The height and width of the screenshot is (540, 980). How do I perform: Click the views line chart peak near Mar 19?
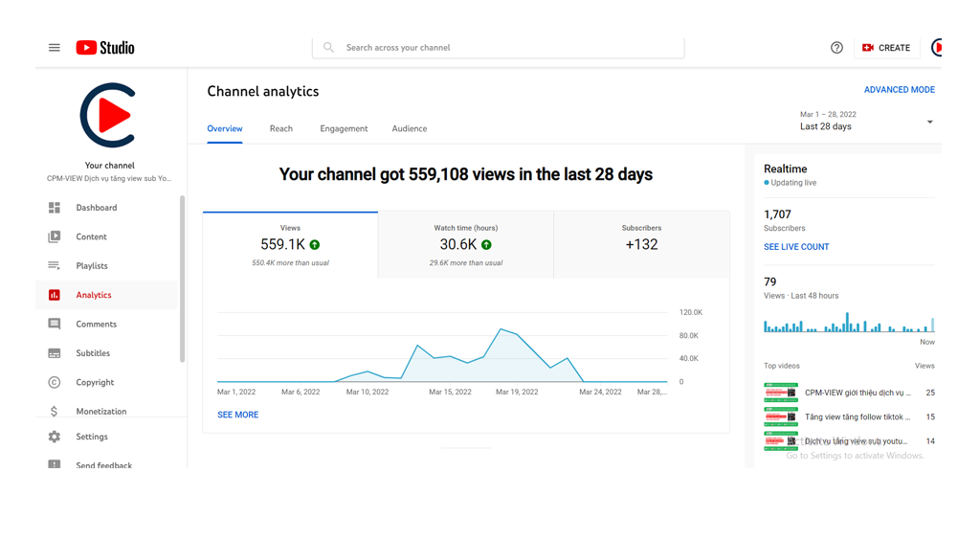(501, 329)
